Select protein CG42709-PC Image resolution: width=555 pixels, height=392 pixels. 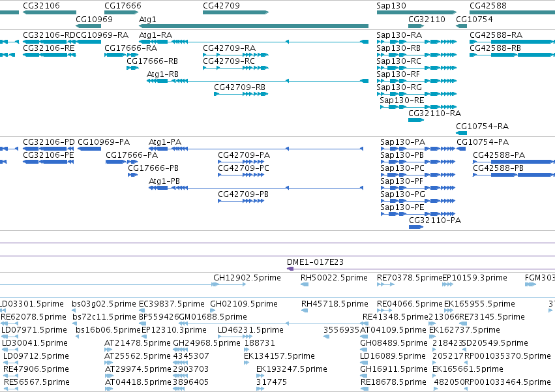pyautogui.click(x=241, y=175)
